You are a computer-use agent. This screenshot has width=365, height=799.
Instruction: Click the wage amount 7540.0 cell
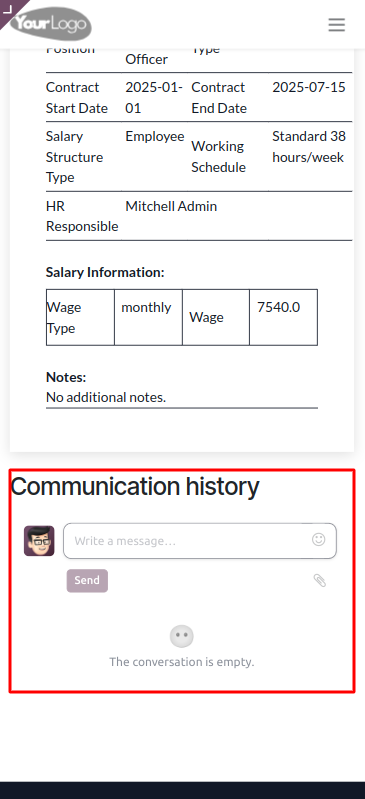(283, 317)
